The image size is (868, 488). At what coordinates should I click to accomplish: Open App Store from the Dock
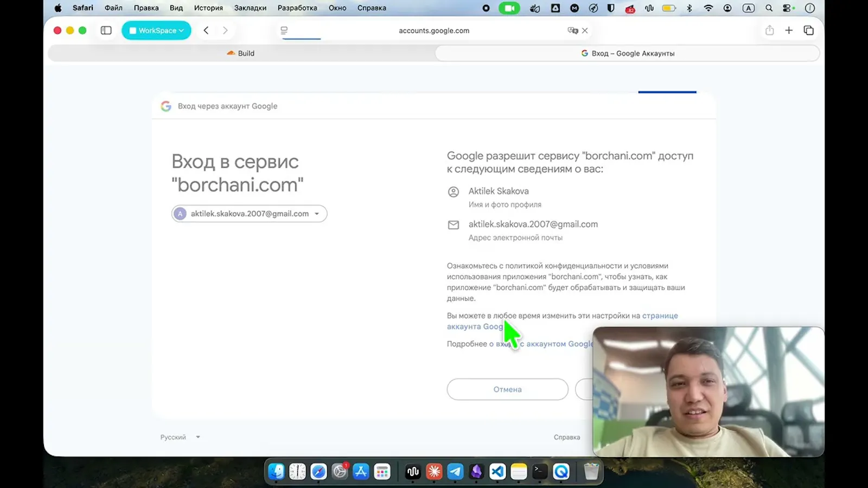(361, 472)
